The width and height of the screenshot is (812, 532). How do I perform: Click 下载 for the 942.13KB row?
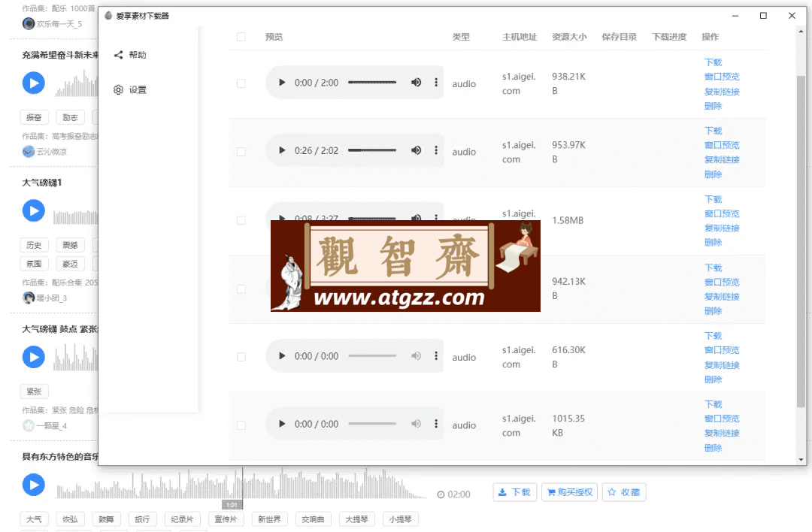coord(713,268)
